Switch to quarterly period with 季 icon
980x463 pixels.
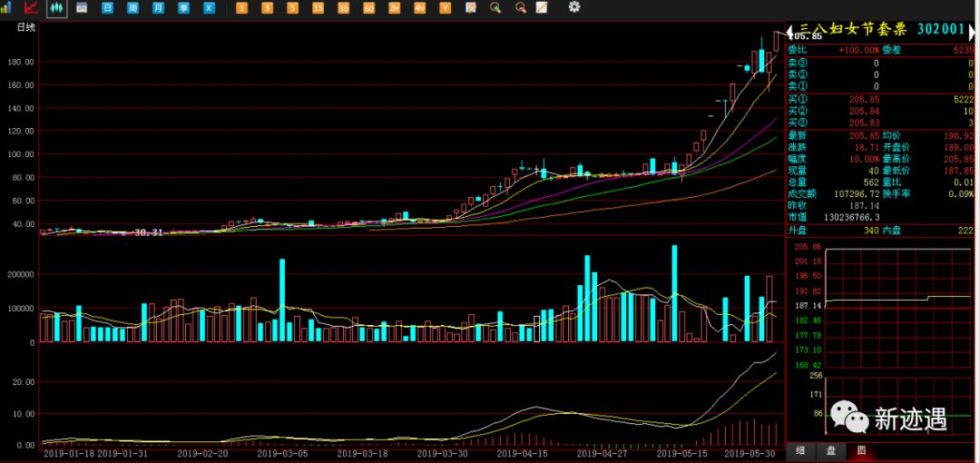click(x=183, y=7)
